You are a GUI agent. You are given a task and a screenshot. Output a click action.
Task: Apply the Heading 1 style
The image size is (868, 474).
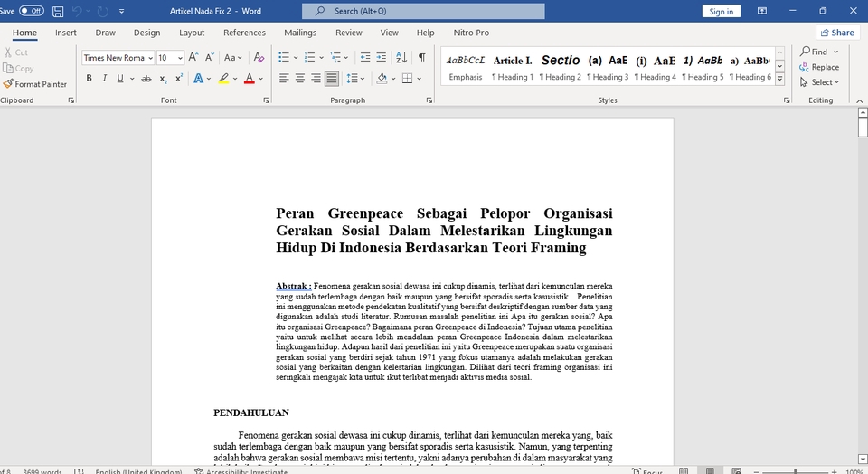pyautogui.click(x=513, y=68)
